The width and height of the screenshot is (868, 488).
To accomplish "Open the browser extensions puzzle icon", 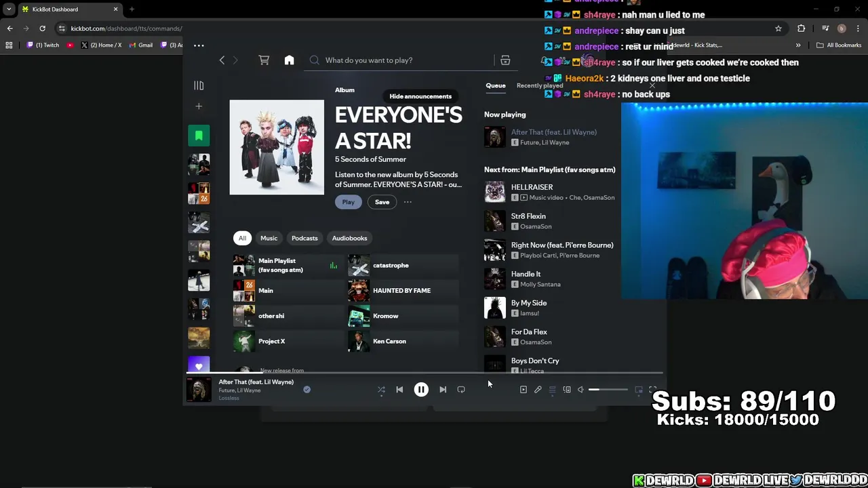I will pos(802,28).
